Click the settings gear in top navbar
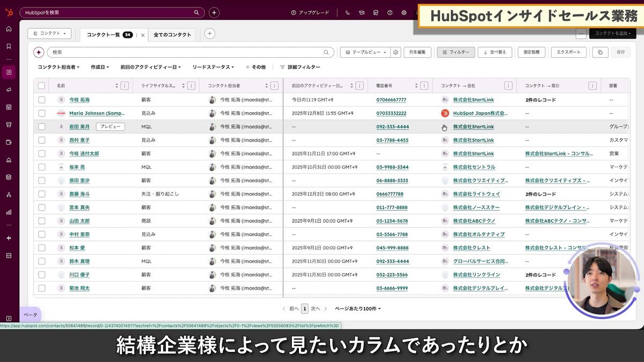This screenshot has width=644, height=362. tap(404, 13)
